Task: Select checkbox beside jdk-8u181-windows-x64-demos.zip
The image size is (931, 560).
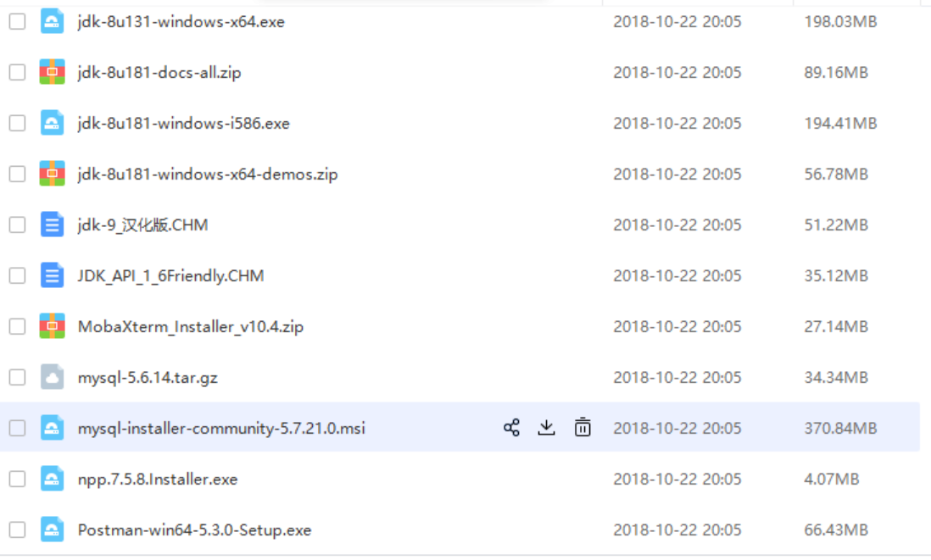Action: 17,174
